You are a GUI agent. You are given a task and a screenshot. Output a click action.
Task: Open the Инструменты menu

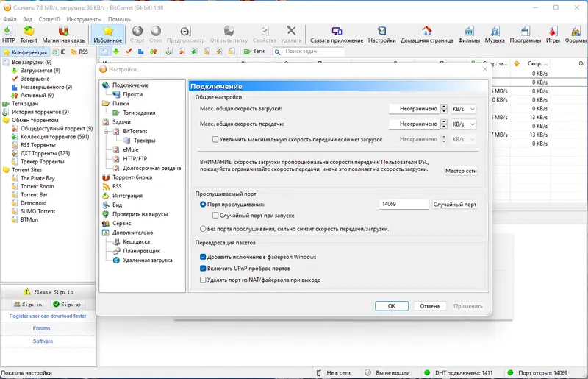pos(84,19)
